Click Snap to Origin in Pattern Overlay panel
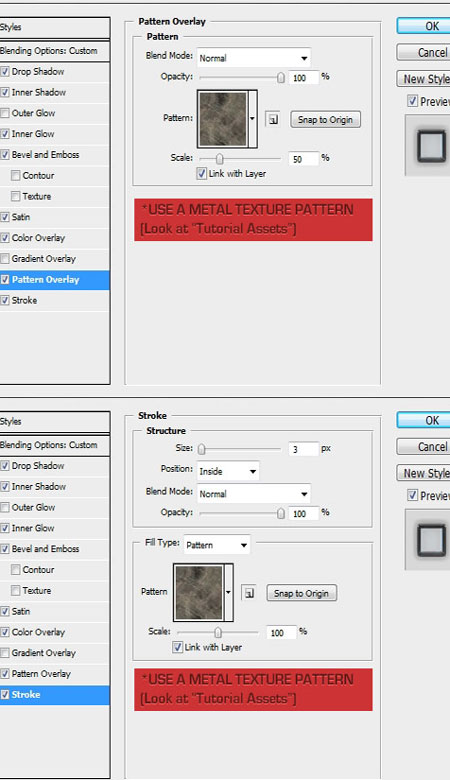 [325, 119]
